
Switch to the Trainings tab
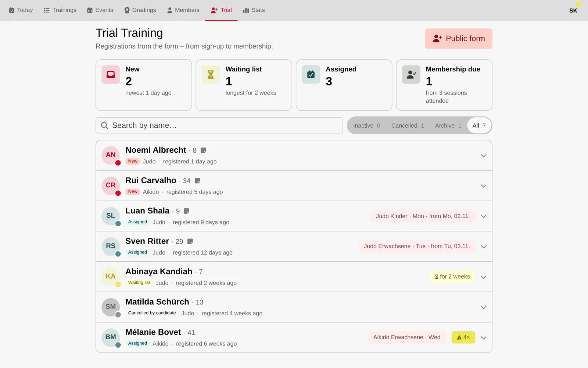tap(60, 10)
